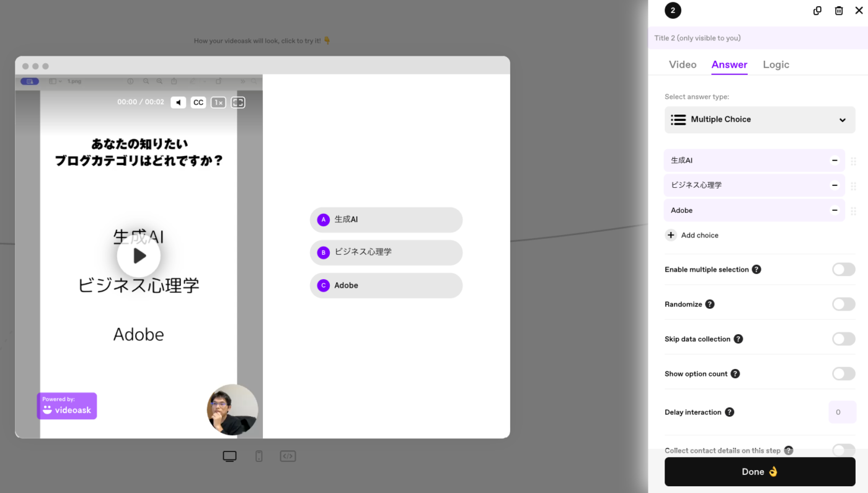This screenshot has height=493, width=868.
Task: Toggle CC captions in video
Action: coord(198,102)
